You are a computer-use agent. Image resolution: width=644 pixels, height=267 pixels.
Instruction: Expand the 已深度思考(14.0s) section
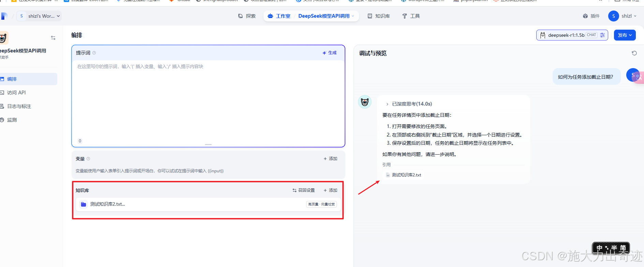(x=409, y=104)
